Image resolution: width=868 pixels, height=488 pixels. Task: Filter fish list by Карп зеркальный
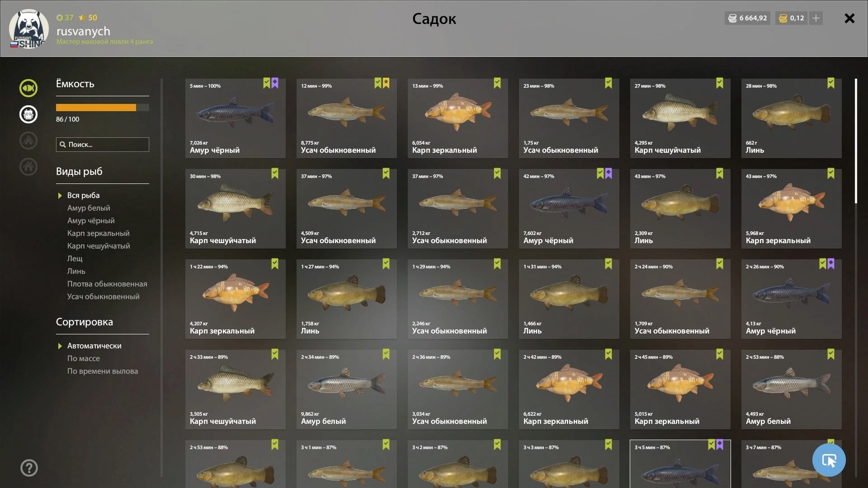[98, 233]
